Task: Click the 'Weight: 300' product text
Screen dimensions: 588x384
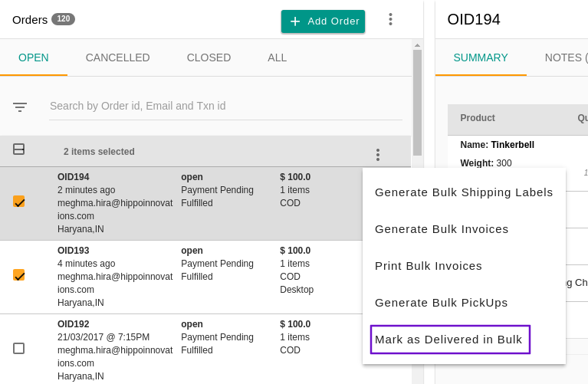Action: [486, 163]
